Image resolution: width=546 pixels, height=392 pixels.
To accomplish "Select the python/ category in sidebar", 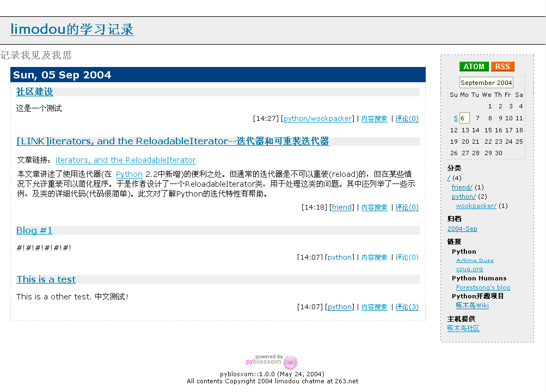I will pyautogui.click(x=463, y=197).
